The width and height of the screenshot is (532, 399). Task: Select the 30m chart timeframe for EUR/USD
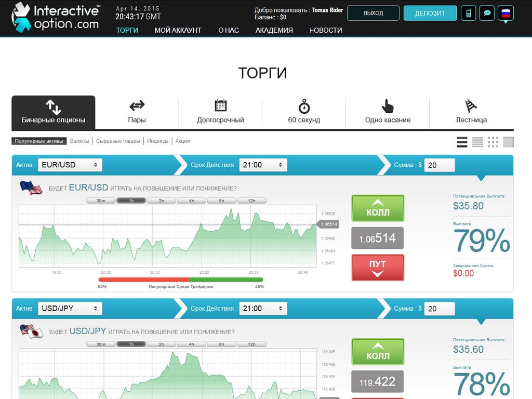coord(101,201)
